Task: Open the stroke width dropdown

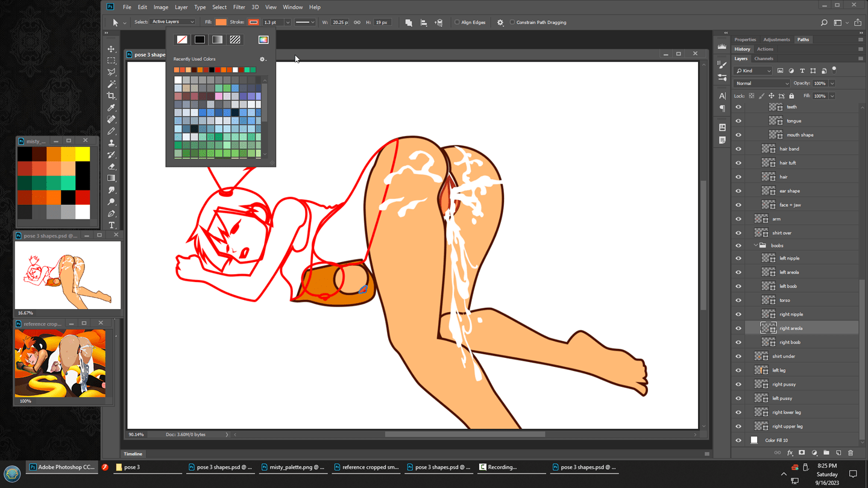Action: click(x=288, y=22)
